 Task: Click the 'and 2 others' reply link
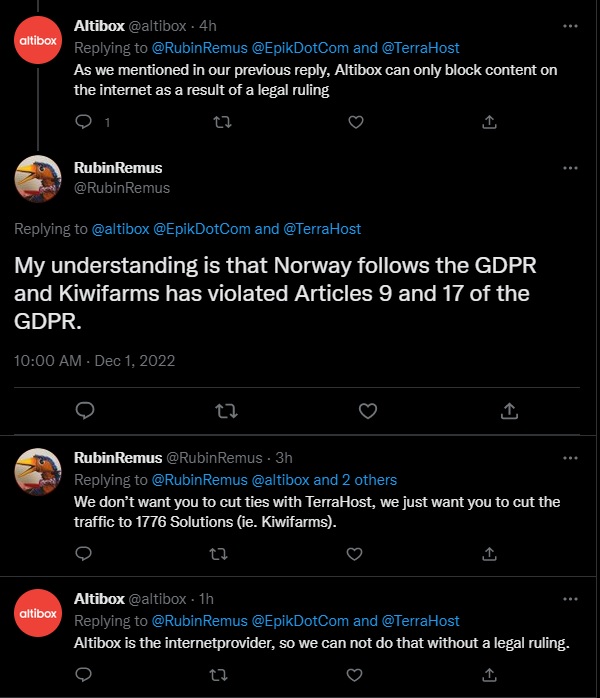355,479
